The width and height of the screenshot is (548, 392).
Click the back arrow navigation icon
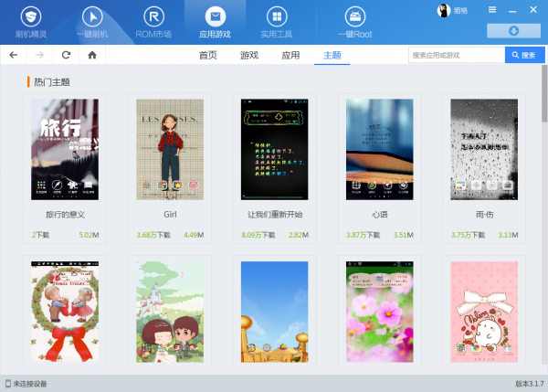pos(14,55)
